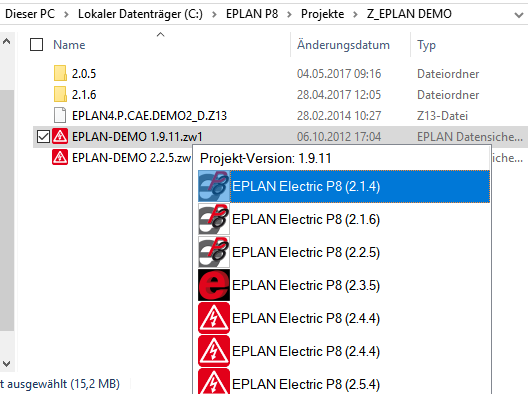The image size is (528, 394).
Task: Click the Z13-Datei type cell
Action: click(x=442, y=116)
